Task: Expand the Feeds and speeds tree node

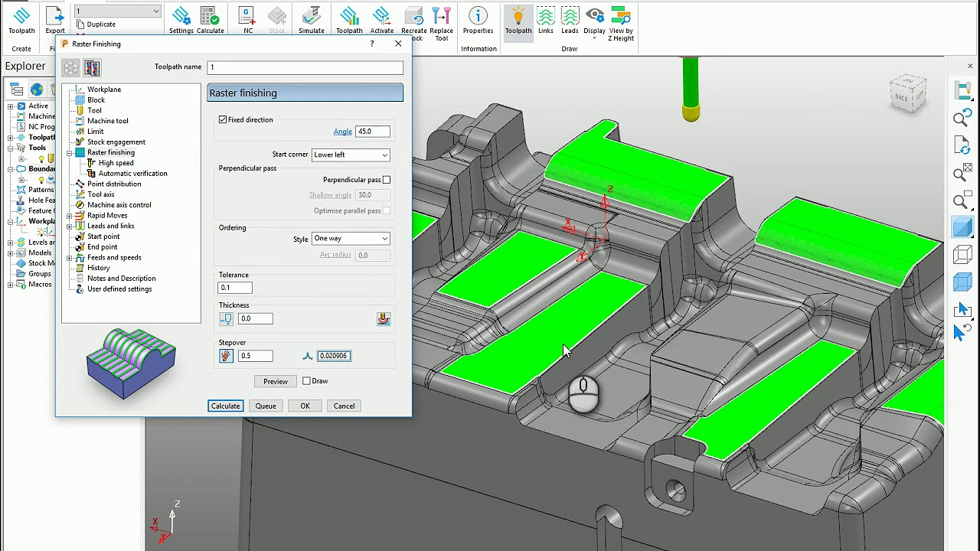Action: click(x=70, y=258)
